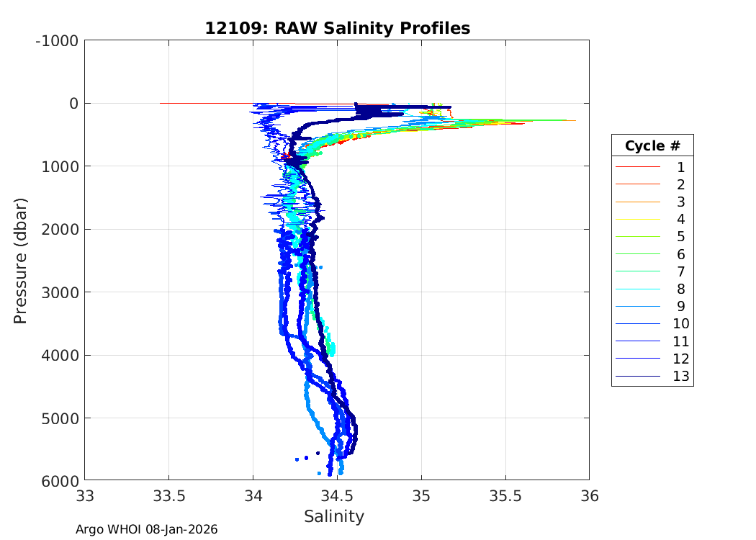Click the Cycle 7 legend line
Viewport: 756px width, 540px height.
(x=637, y=271)
